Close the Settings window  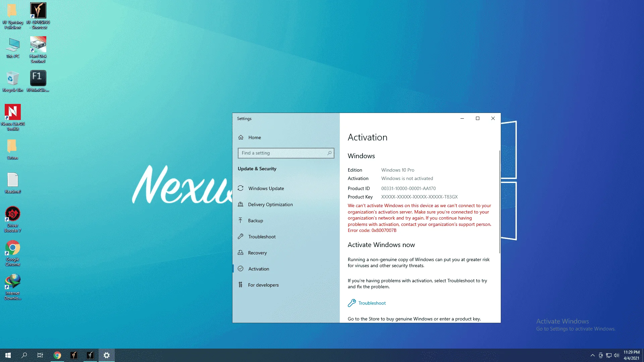coord(493,118)
